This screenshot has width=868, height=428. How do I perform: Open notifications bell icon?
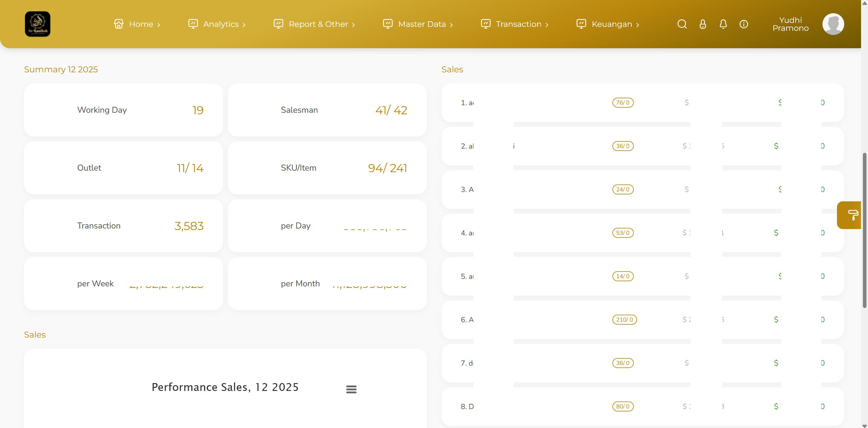tap(723, 24)
